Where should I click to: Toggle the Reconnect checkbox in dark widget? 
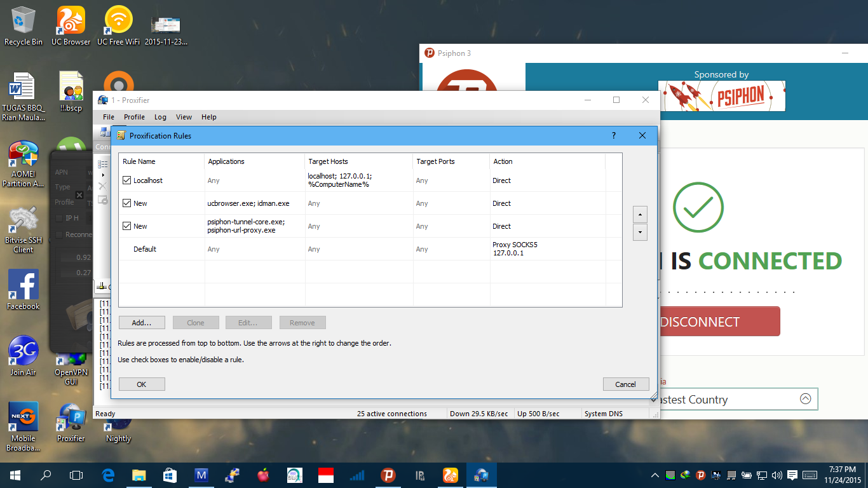[59, 234]
